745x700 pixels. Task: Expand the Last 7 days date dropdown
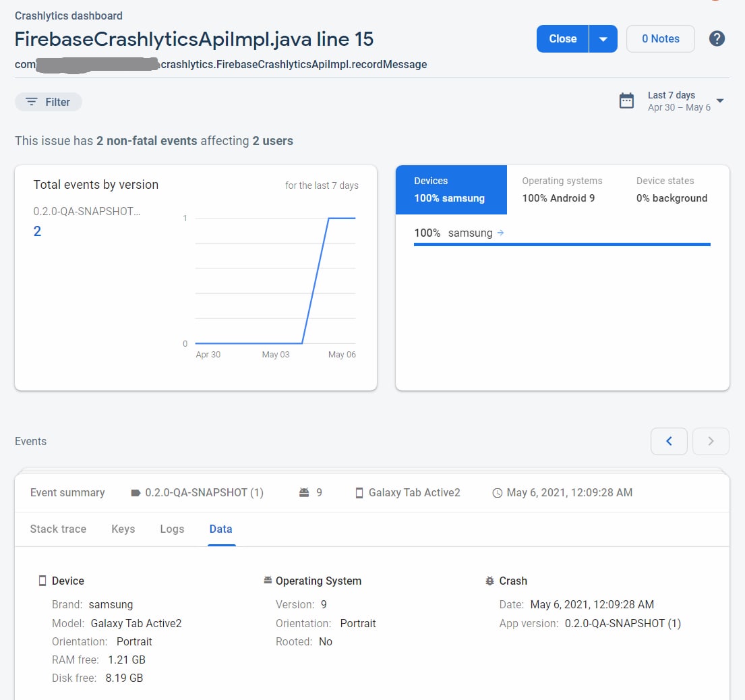click(720, 100)
